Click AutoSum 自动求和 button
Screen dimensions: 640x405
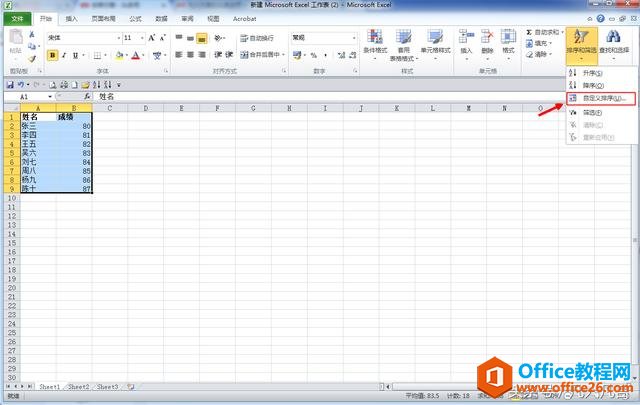[x=541, y=32]
